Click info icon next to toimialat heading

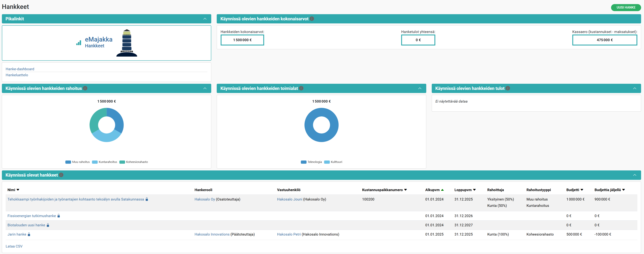click(301, 88)
